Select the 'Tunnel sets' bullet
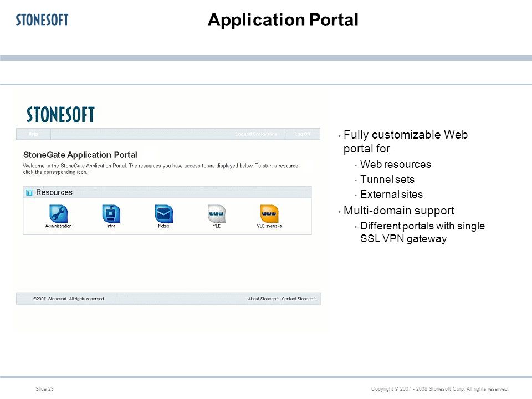The image size is (532, 399). pos(387,180)
